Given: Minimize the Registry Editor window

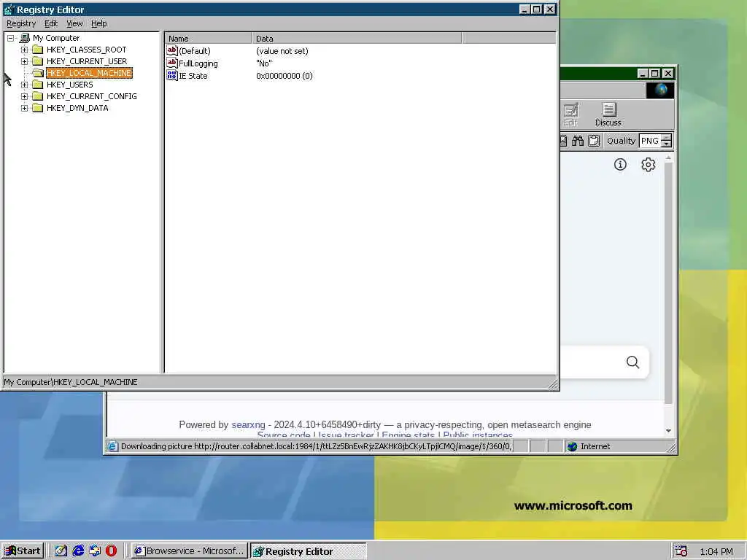Looking at the screenshot, I should pos(525,9).
